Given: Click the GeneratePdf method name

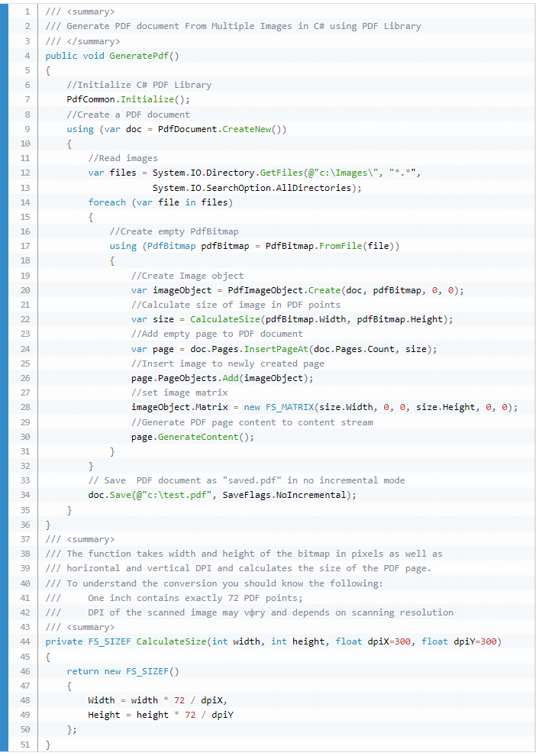Looking at the screenshot, I should click(139, 56).
